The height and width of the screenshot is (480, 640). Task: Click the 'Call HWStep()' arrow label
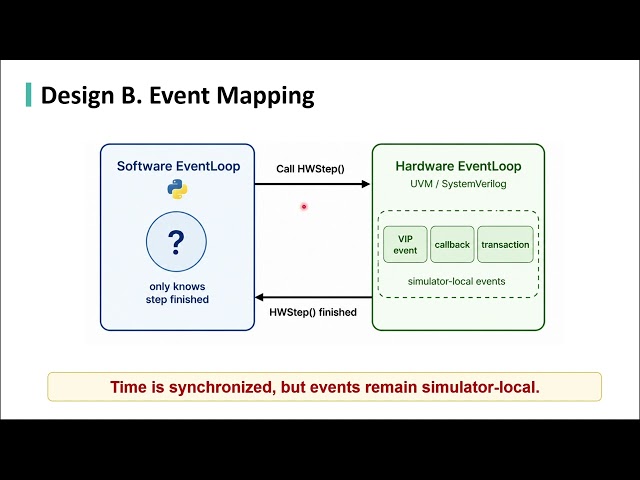pos(311,169)
